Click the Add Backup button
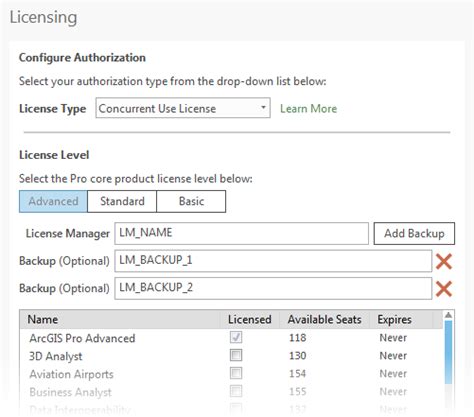 click(414, 233)
